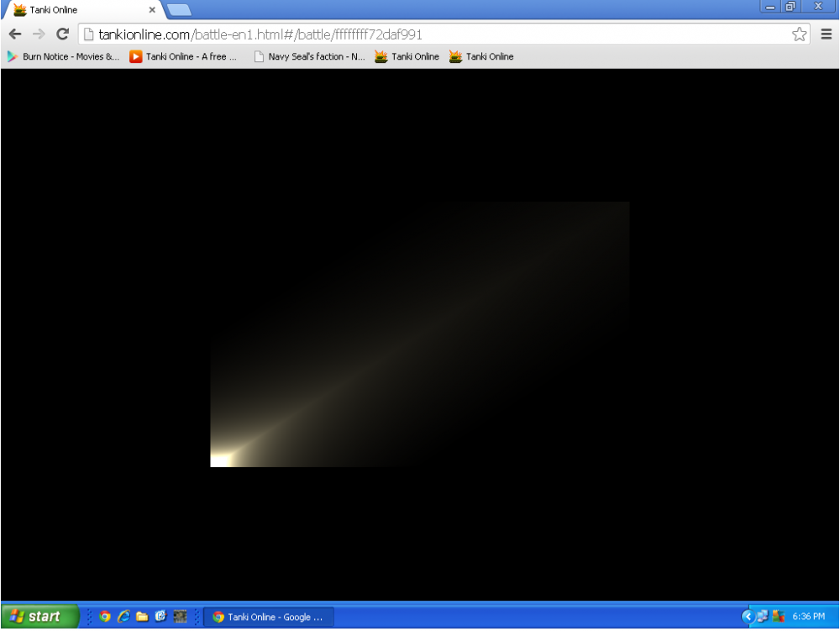The image size is (840, 631).
Task: Launch Chrome from the Quick Launch bar
Action: pos(105,617)
